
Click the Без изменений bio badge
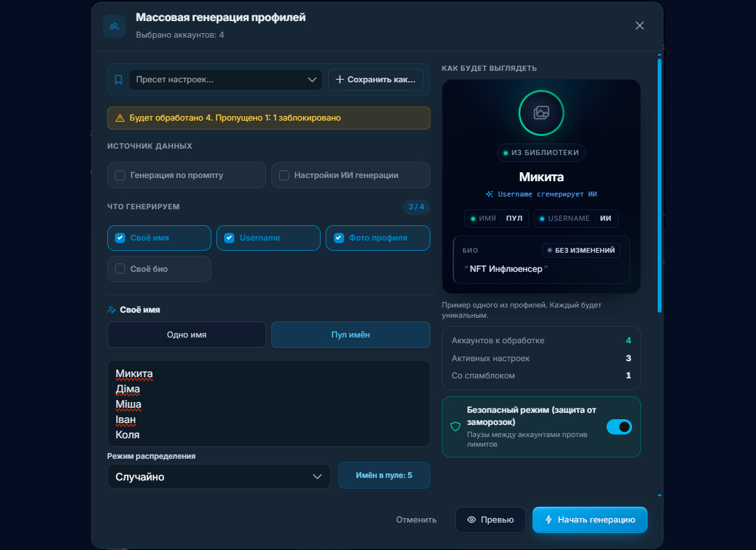click(x=581, y=251)
